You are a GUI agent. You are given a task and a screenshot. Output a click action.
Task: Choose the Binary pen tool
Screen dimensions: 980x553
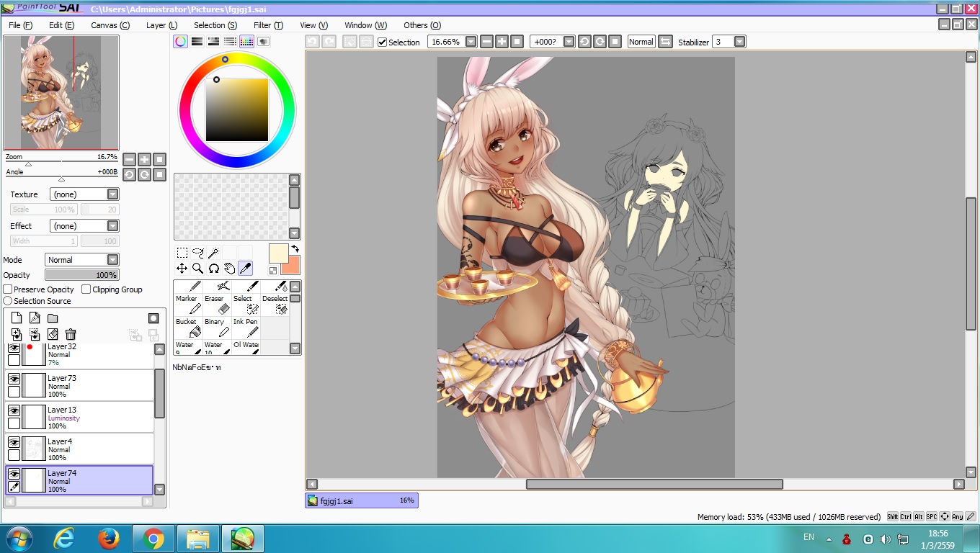(x=217, y=328)
